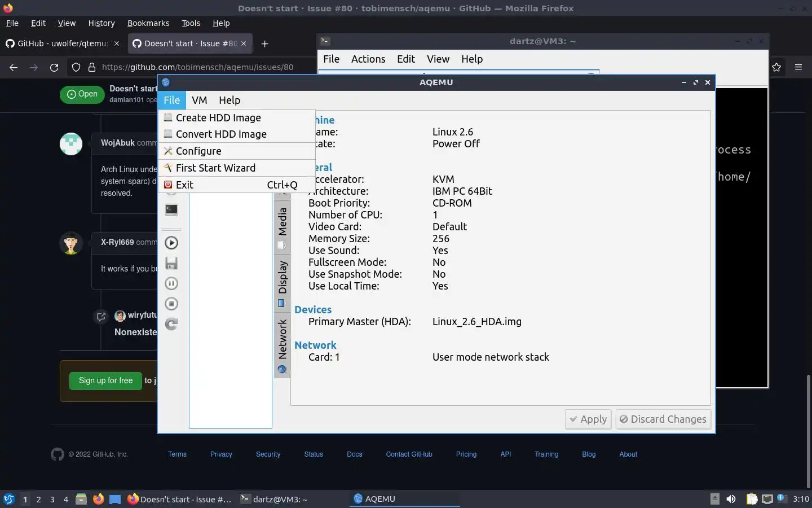Click the shield tracking protection icon
Image resolution: width=812 pixels, height=508 pixels.
[x=76, y=67]
